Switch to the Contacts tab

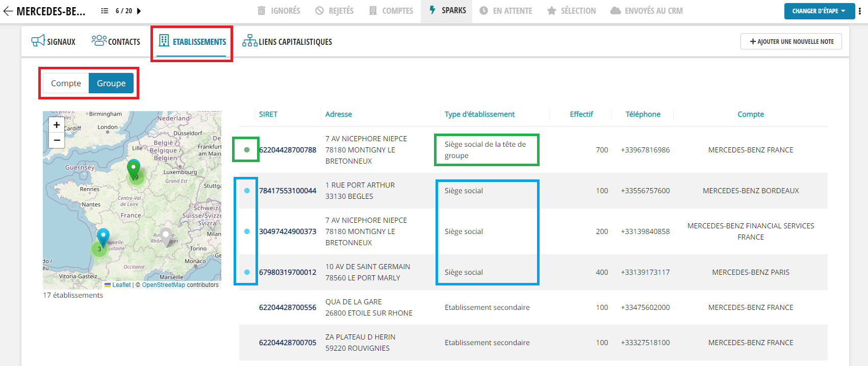116,42
